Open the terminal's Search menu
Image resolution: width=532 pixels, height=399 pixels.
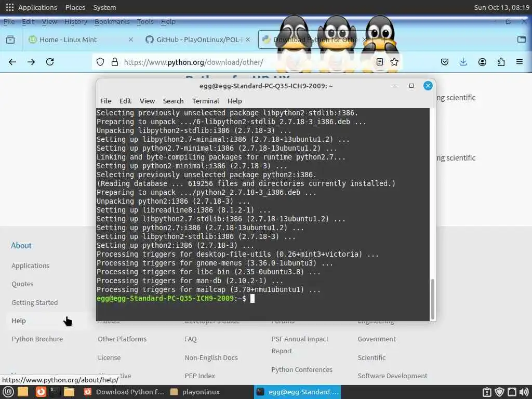(173, 101)
